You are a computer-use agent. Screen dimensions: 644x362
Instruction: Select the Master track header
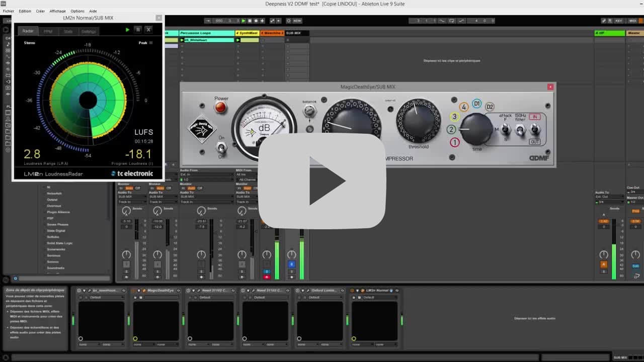pos(635,33)
